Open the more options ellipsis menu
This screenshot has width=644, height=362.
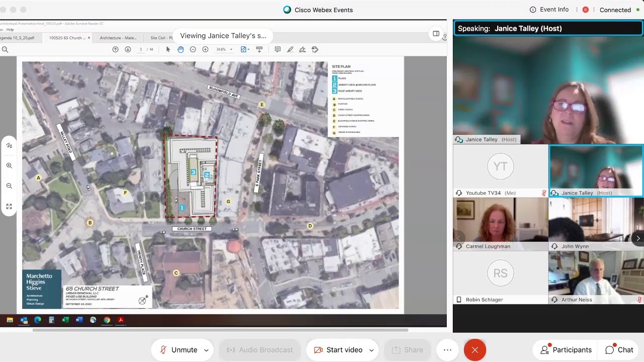click(x=447, y=350)
